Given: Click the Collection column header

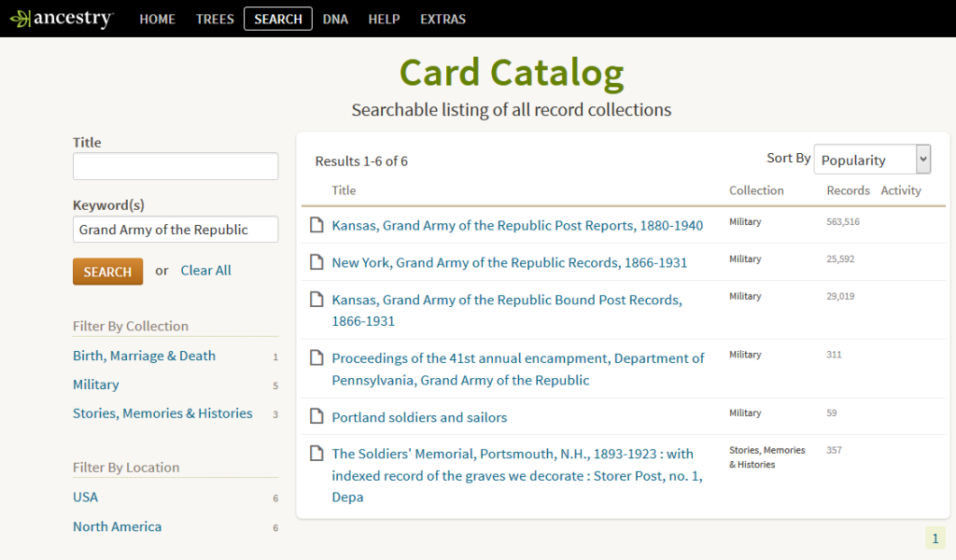Looking at the screenshot, I should click(756, 190).
